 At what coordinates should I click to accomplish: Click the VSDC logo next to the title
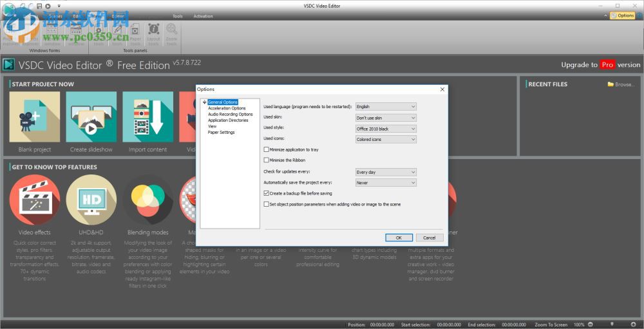(x=8, y=64)
